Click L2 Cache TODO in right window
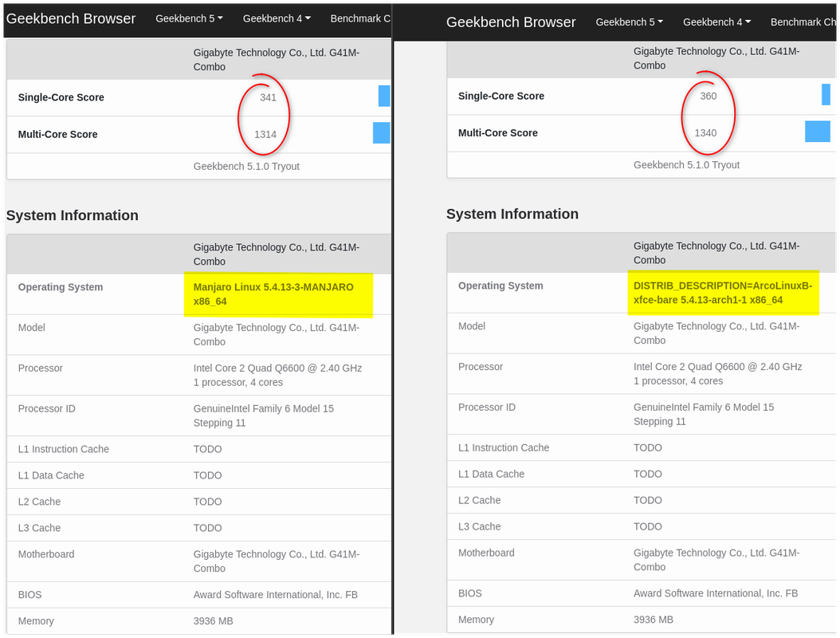 click(648, 500)
